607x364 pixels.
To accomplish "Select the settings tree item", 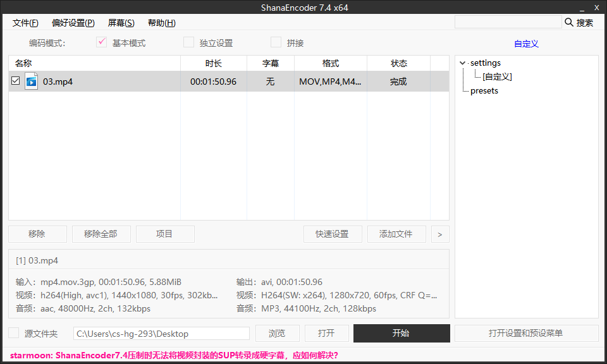I will pos(486,63).
